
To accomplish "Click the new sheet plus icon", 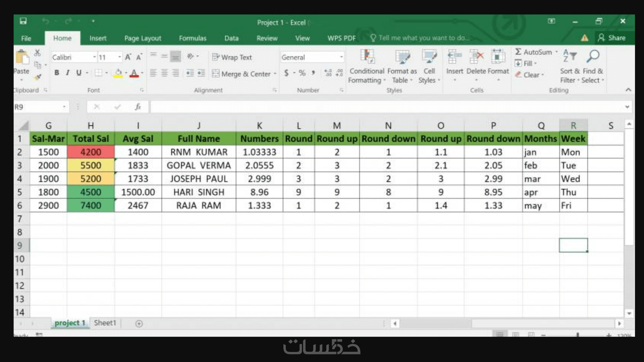I will (x=139, y=323).
